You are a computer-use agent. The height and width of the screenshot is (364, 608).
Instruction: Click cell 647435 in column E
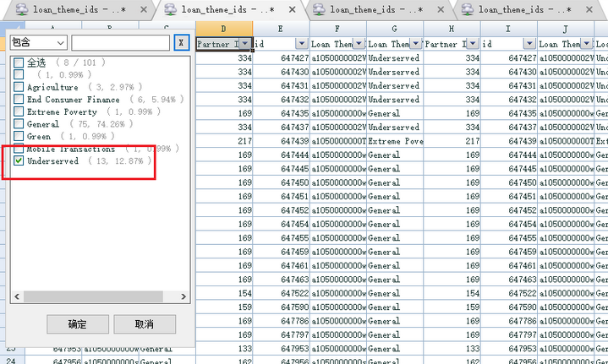point(281,113)
